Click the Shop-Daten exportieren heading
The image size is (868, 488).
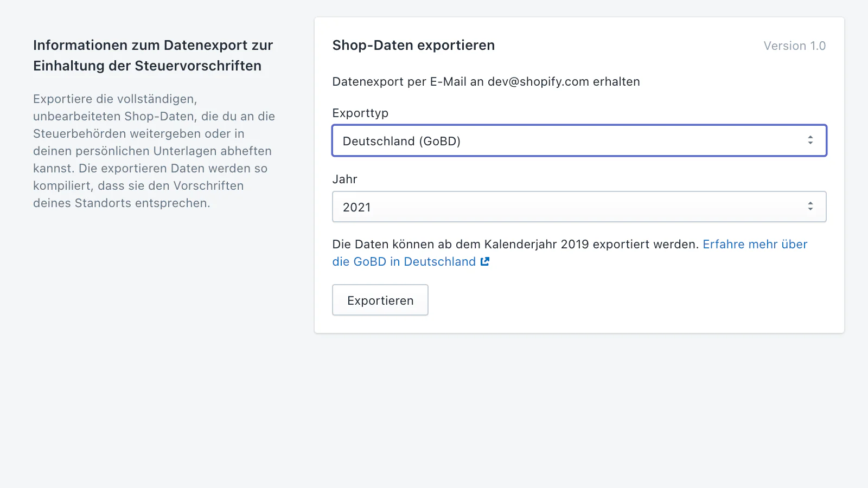(x=413, y=45)
